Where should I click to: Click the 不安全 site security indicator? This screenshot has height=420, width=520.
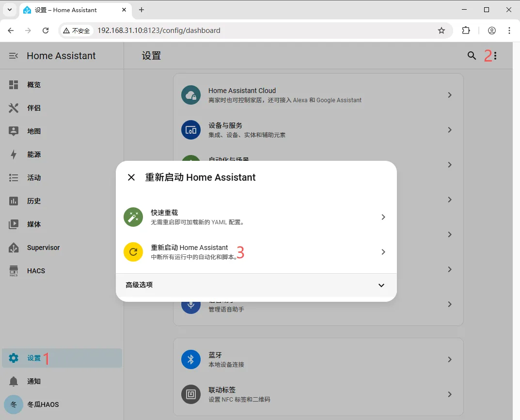click(77, 31)
